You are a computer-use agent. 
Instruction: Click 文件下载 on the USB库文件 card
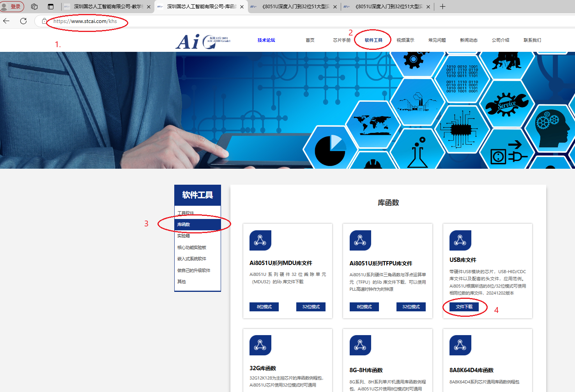464,307
